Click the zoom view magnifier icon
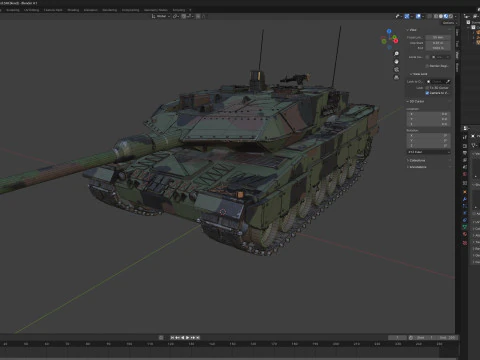480x360 pixels. 396,53
